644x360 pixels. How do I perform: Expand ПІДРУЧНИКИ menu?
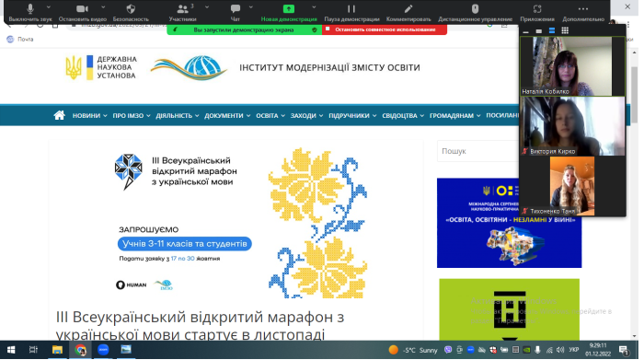[x=352, y=115]
